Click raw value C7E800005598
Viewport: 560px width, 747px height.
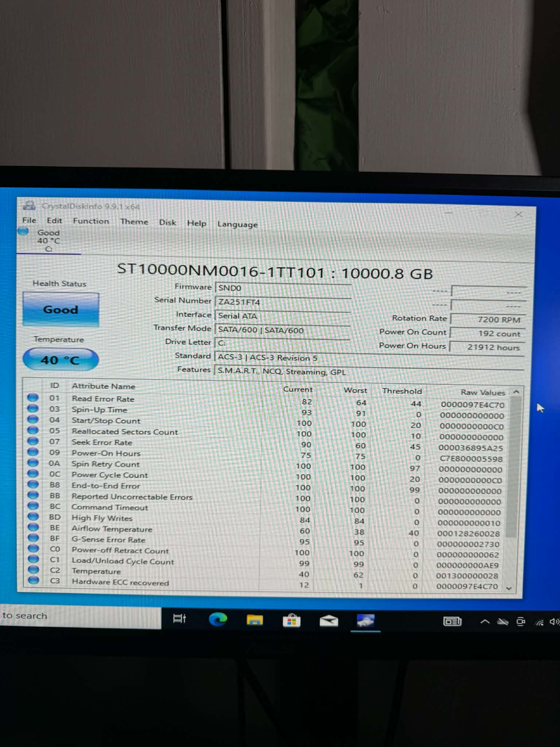click(471, 458)
